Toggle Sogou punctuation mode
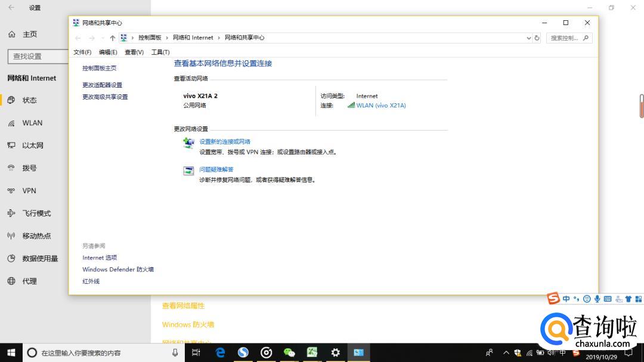The width and height of the screenshot is (644, 362). 577,299
